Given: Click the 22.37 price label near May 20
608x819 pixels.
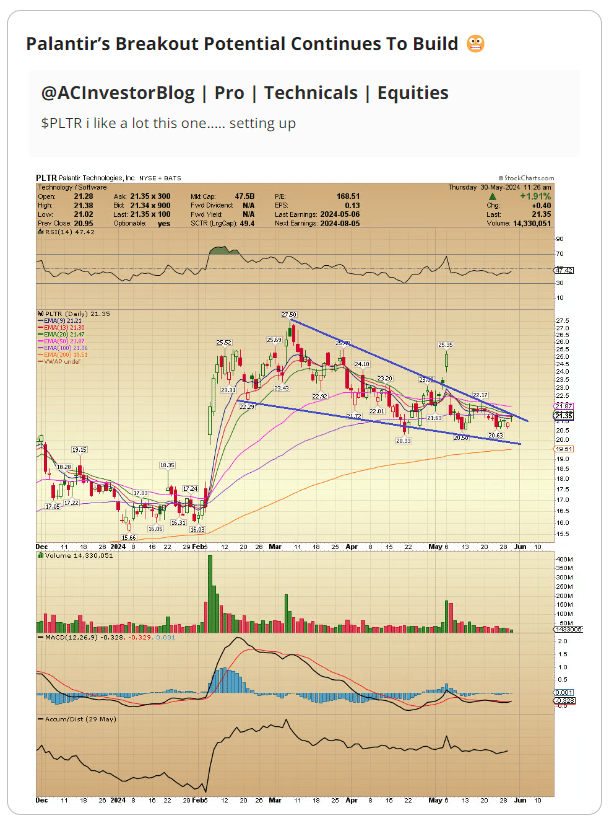Looking at the screenshot, I should click(480, 395).
